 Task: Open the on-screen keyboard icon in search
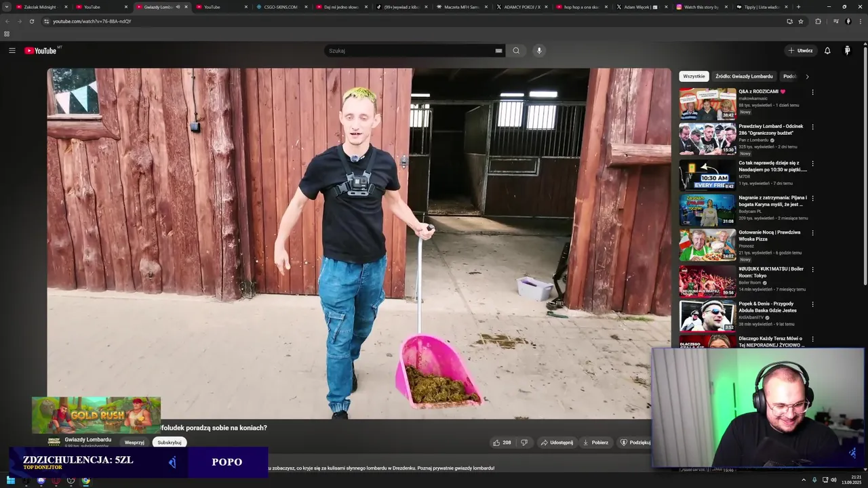(x=498, y=51)
